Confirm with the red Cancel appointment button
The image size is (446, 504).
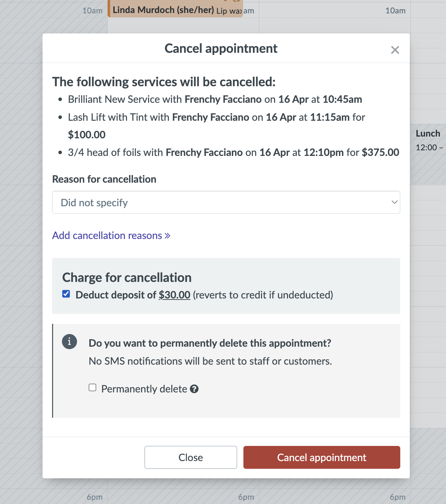click(x=321, y=457)
